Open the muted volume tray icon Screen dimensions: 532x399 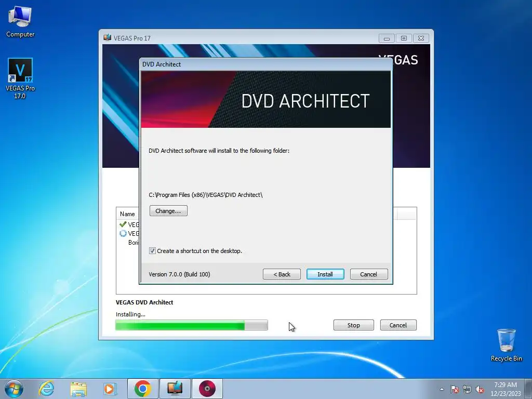(x=480, y=389)
